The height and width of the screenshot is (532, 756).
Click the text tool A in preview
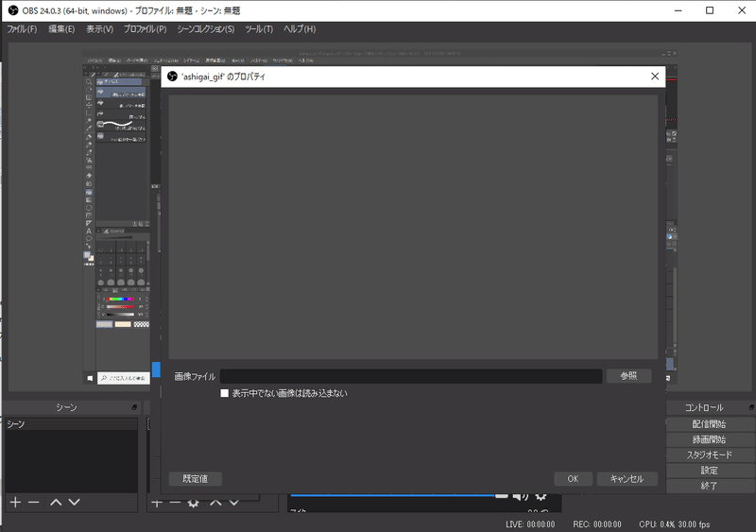89,231
